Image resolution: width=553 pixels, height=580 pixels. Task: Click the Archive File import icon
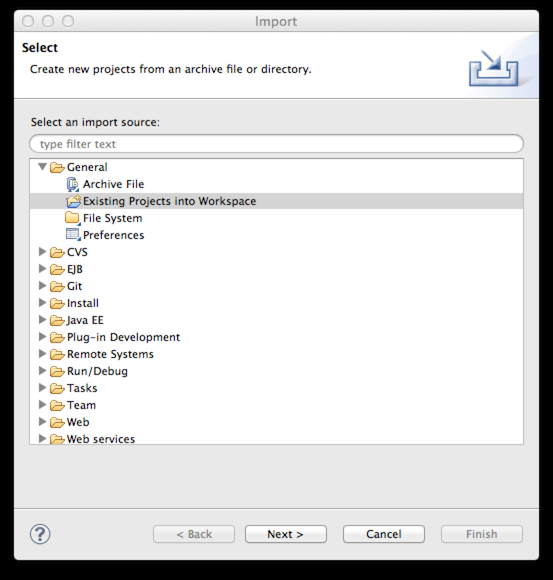(x=73, y=184)
